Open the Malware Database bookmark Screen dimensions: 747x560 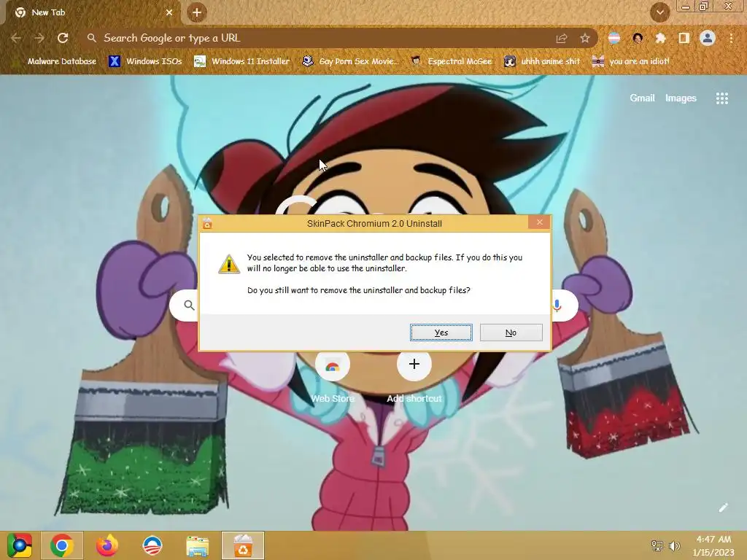[x=55, y=61]
